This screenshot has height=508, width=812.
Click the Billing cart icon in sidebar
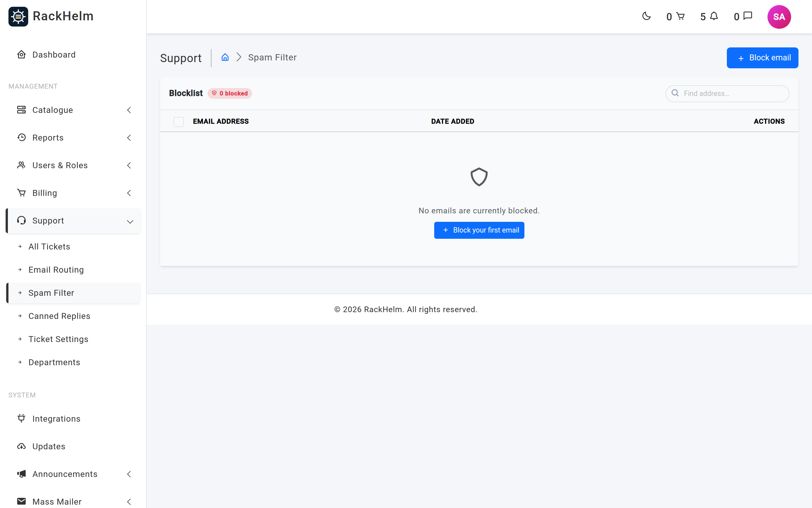(21, 193)
